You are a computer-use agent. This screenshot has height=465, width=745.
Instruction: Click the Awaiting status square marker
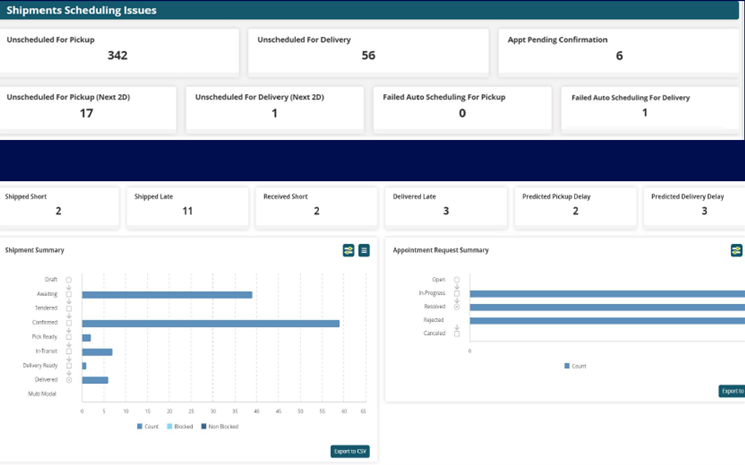pyautogui.click(x=69, y=294)
